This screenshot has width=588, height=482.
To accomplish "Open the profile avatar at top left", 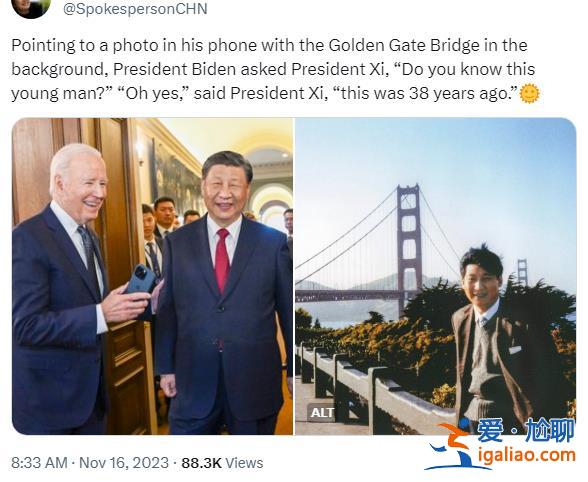I will pyautogui.click(x=31, y=7).
